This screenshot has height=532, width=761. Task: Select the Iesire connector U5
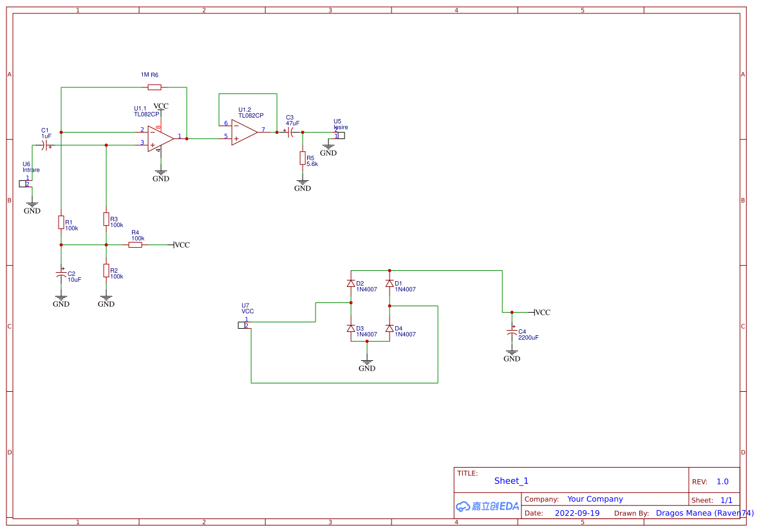[x=342, y=135]
